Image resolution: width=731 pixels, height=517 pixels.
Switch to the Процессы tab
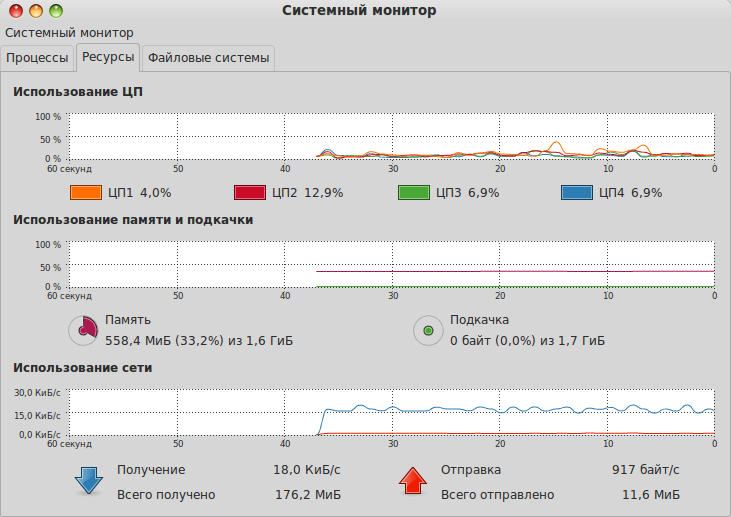(38, 58)
